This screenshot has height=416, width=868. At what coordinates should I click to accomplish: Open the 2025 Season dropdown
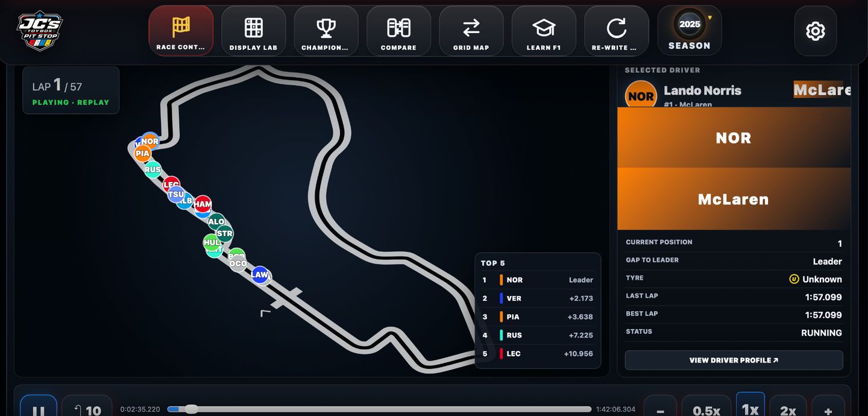click(x=690, y=31)
